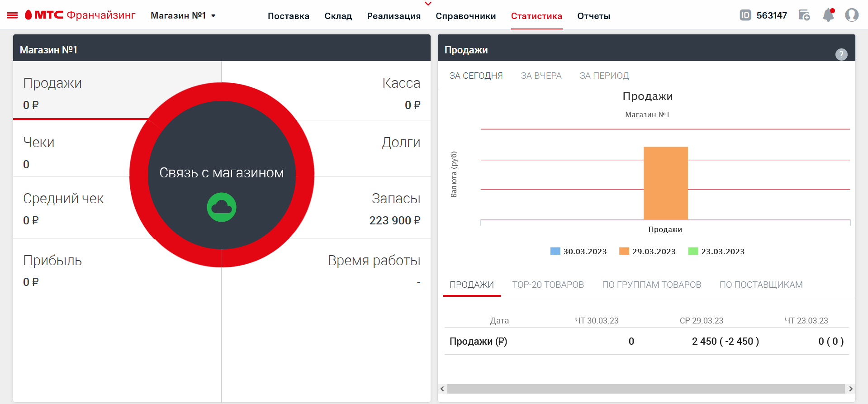The width and height of the screenshot is (868, 404).
Task: Click the ЧТ 30.03.23 column header
Action: click(597, 320)
